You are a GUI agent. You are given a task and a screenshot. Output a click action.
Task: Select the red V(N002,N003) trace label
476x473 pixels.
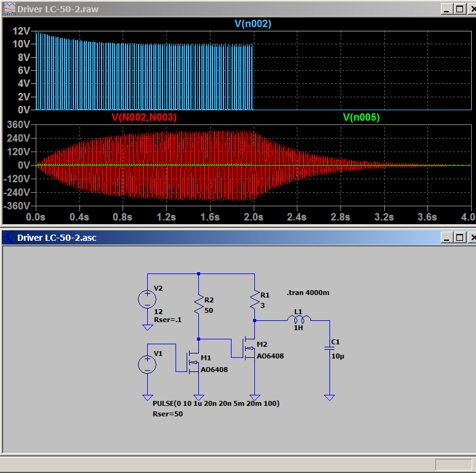tap(143, 117)
